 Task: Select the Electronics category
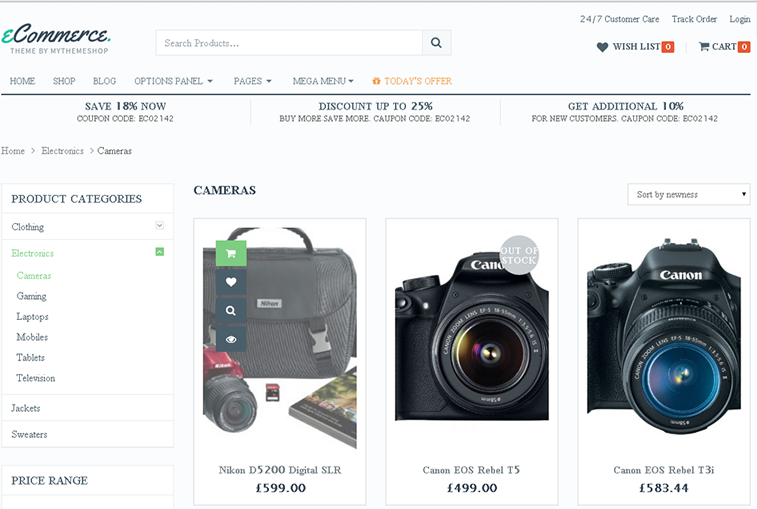tap(32, 253)
